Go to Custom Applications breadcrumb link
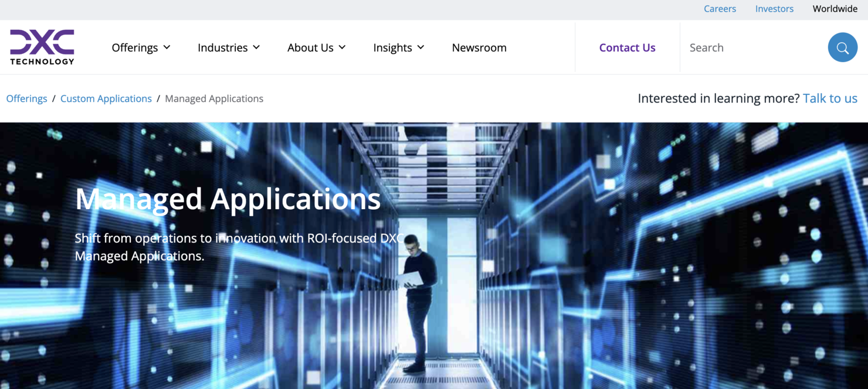The width and height of the screenshot is (868, 389). (x=106, y=98)
